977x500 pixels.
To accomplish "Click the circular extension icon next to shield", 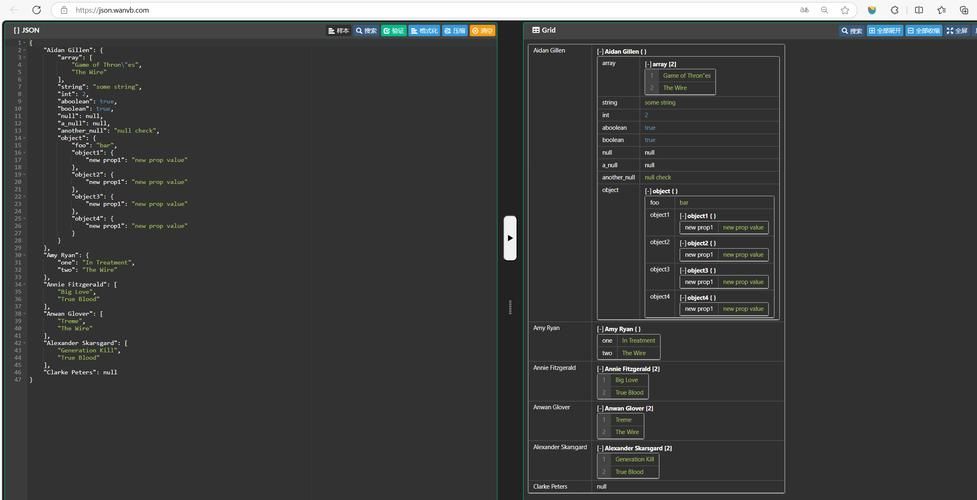I will tap(895, 10).
